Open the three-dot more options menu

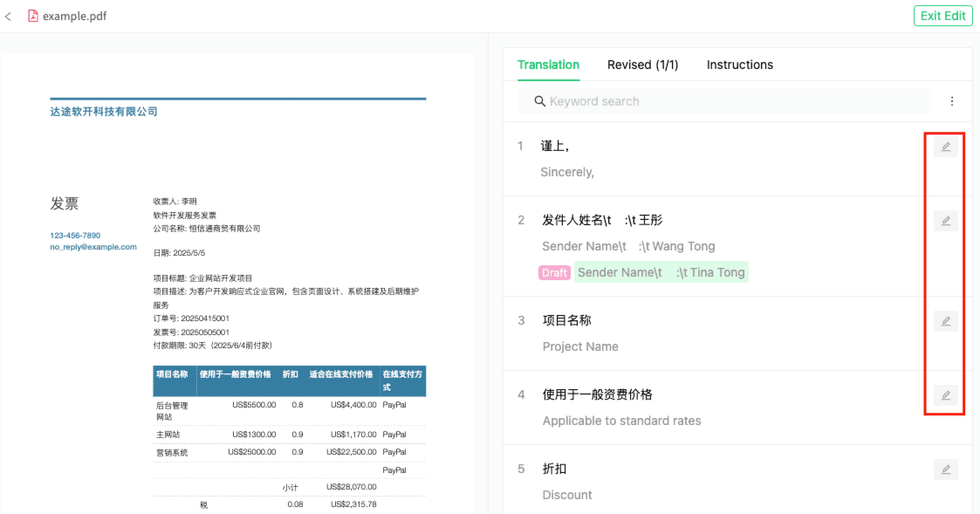(952, 101)
